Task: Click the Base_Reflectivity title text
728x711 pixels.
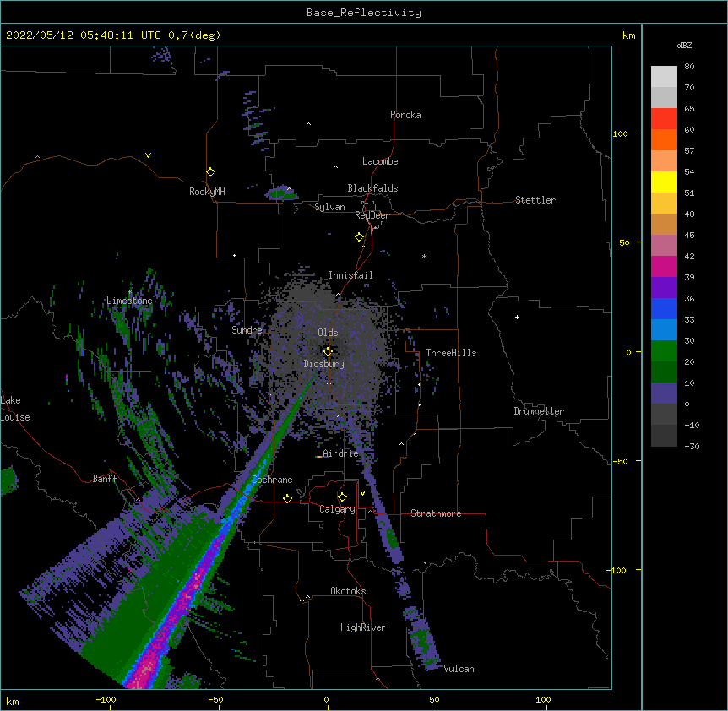Action: click(x=364, y=13)
